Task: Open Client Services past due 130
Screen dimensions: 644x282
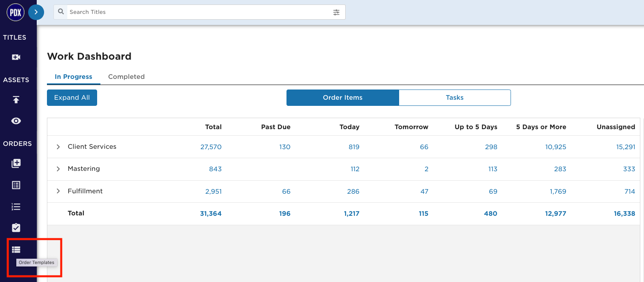Action: coord(285,147)
